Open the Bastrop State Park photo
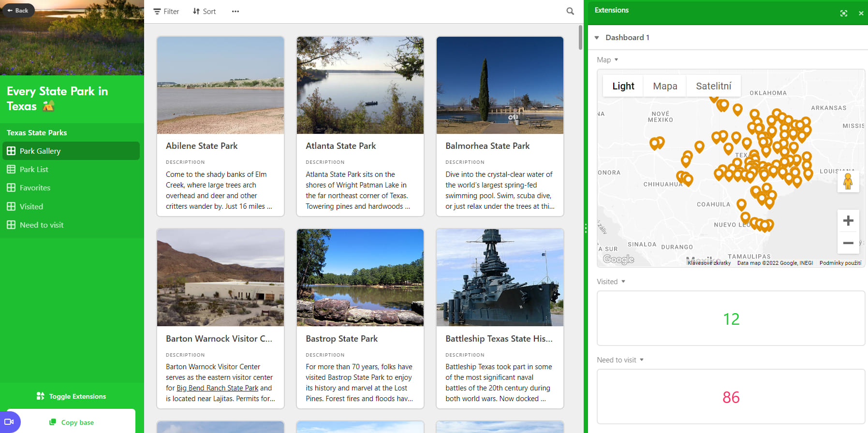The height and width of the screenshot is (433, 868). click(360, 277)
